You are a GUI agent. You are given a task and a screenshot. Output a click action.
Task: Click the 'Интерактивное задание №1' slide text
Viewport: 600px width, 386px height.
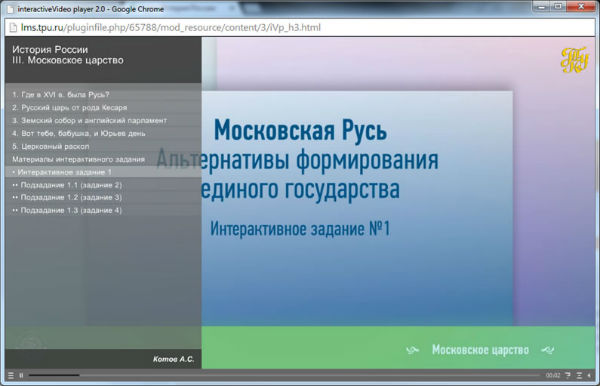300,229
